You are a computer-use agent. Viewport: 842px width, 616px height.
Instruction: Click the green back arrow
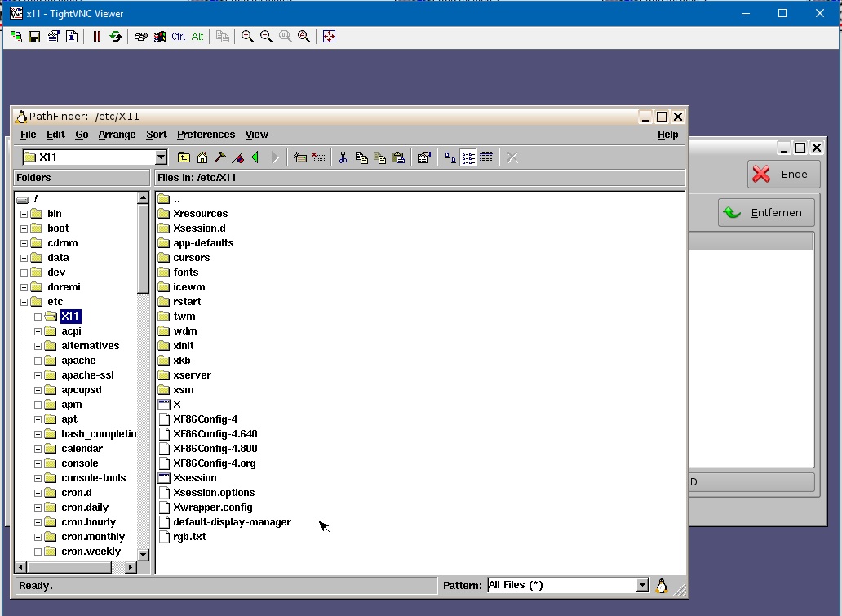tap(255, 157)
